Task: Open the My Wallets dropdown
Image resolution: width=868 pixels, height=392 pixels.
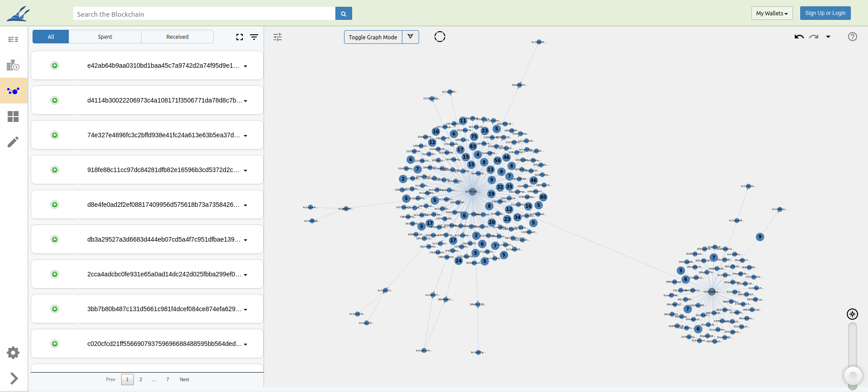Action: pos(772,14)
